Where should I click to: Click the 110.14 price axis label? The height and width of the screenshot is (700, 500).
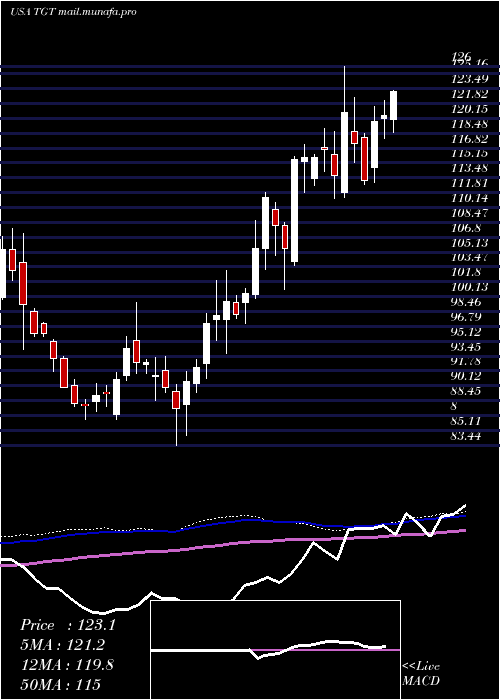(x=469, y=198)
